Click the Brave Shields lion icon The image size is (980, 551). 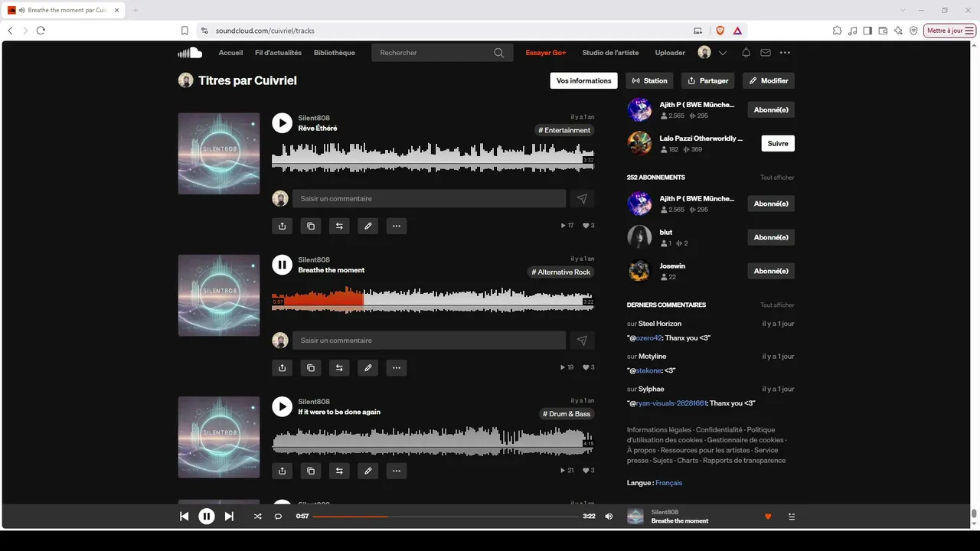click(720, 31)
